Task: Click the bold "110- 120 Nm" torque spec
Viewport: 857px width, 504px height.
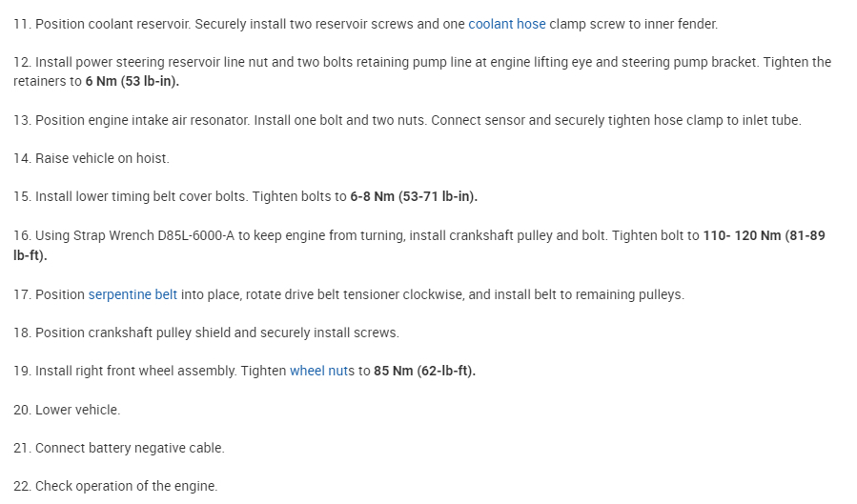Action: [741, 235]
